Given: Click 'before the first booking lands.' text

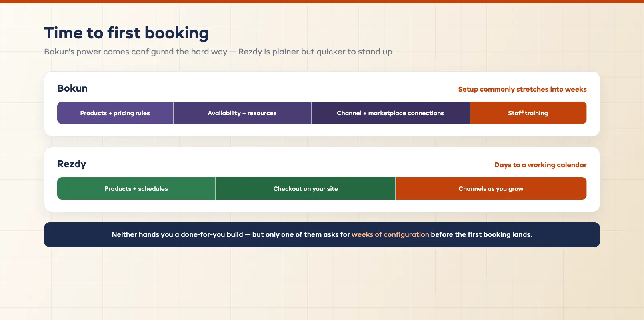Looking at the screenshot, I should coord(482,234).
